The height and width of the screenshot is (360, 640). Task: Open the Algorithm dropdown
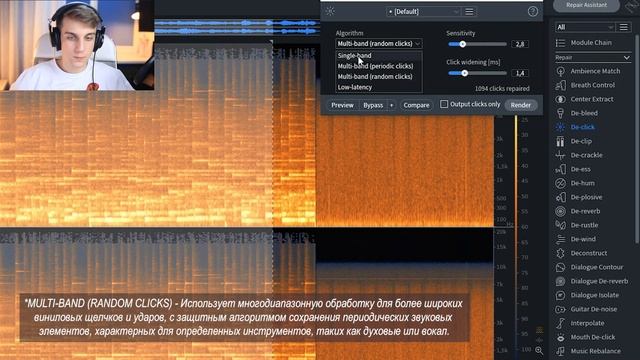click(x=379, y=44)
